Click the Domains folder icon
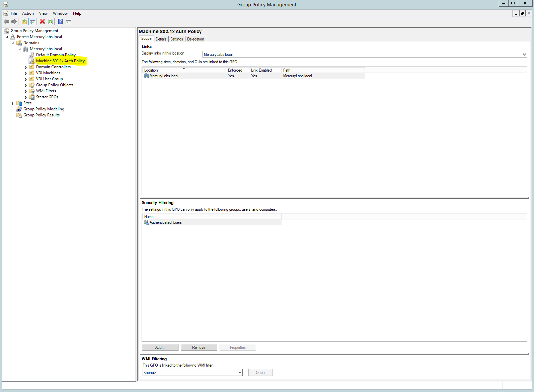The width and height of the screenshot is (534, 392). [x=19, y=43]
